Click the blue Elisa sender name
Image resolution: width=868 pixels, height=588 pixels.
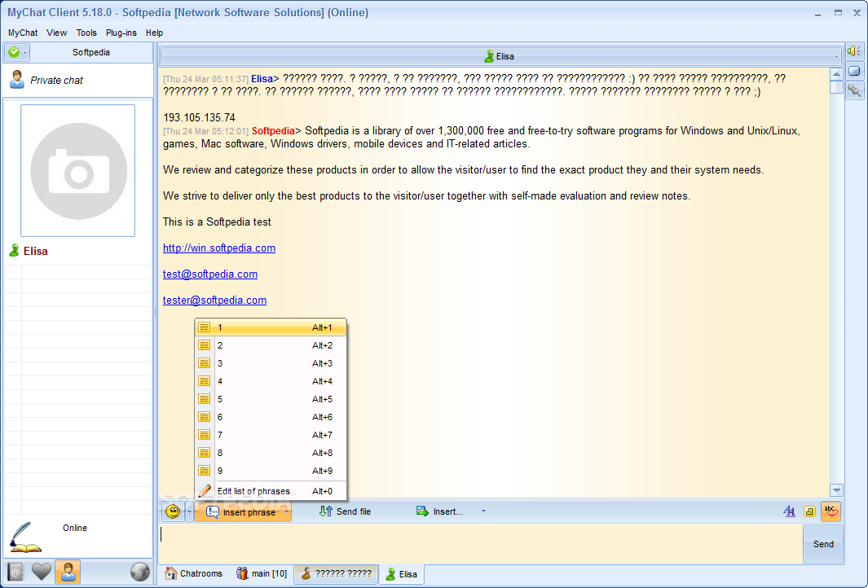point(262,78)
